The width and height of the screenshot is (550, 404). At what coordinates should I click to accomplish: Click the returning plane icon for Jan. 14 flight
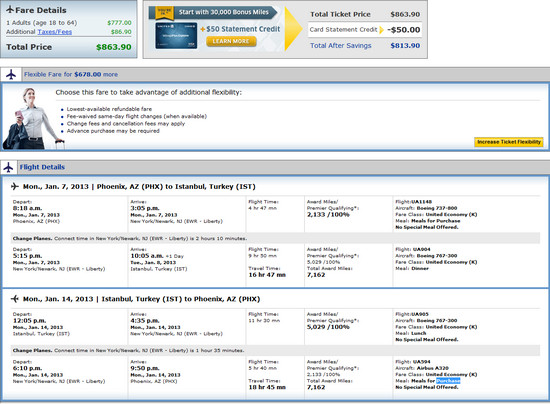[x=15, y=299]
